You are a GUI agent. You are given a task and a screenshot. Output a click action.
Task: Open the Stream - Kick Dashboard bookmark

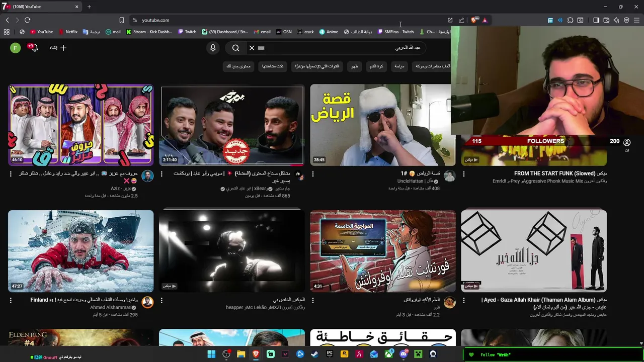pos(149,32)
